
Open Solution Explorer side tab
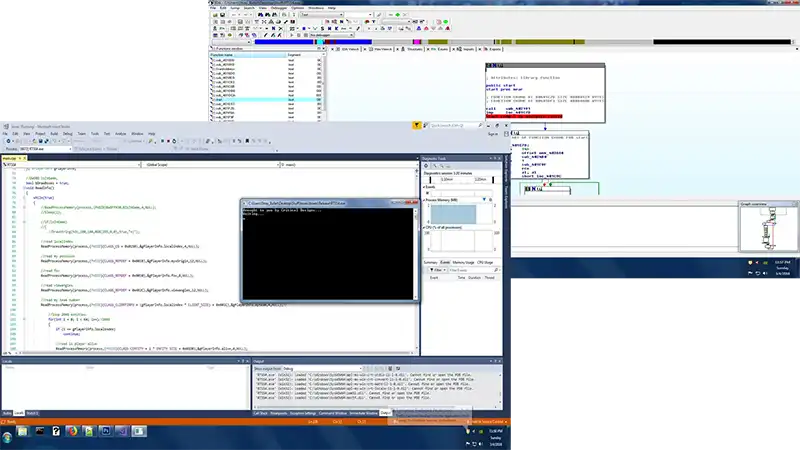coord(507,170)
